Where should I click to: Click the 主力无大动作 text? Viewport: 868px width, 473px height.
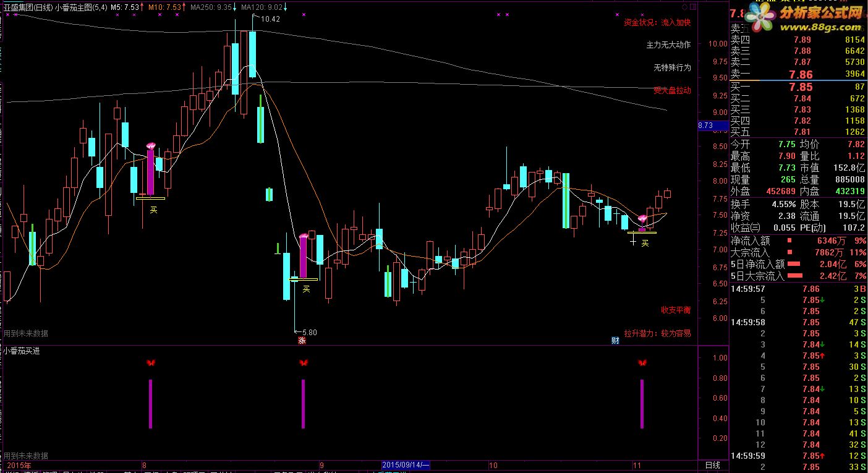668,45
